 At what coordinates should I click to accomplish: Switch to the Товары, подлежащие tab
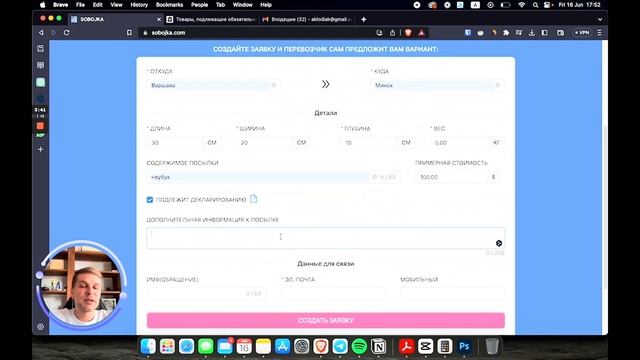[x=211, y=19]
